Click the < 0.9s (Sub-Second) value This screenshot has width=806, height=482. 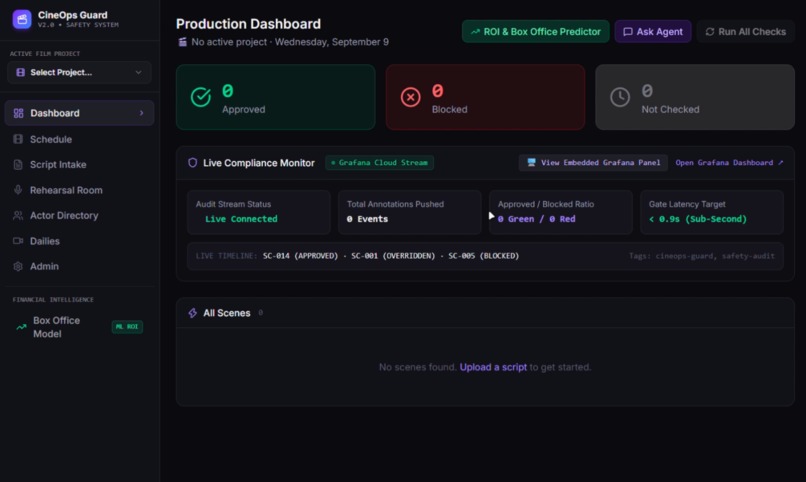tap(698, 219)
